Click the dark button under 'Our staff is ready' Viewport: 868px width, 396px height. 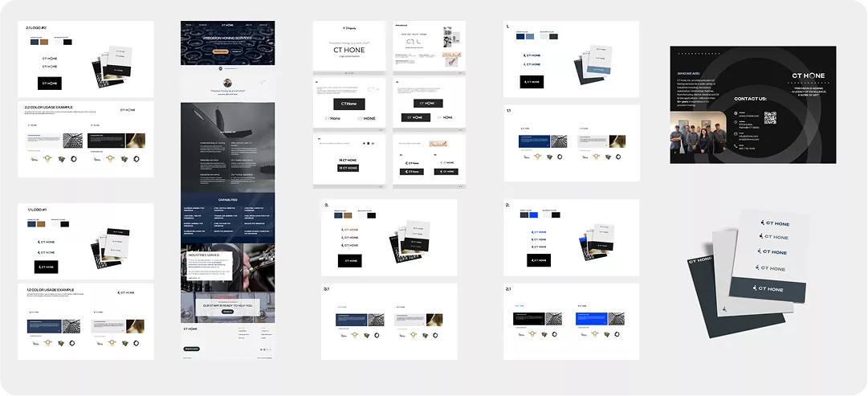(x=227, y=312)
